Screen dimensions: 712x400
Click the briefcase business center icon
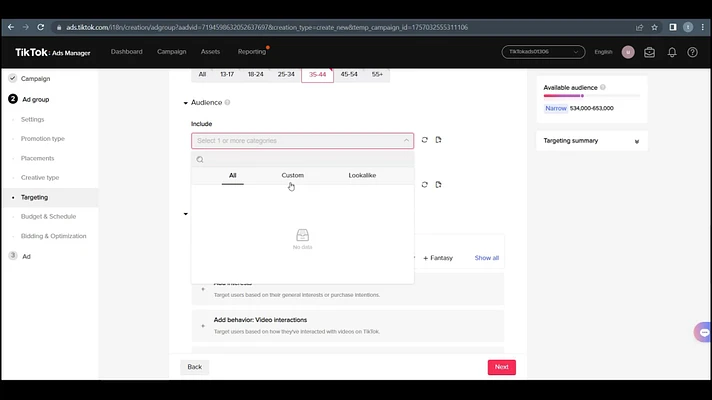coord(650,52)
